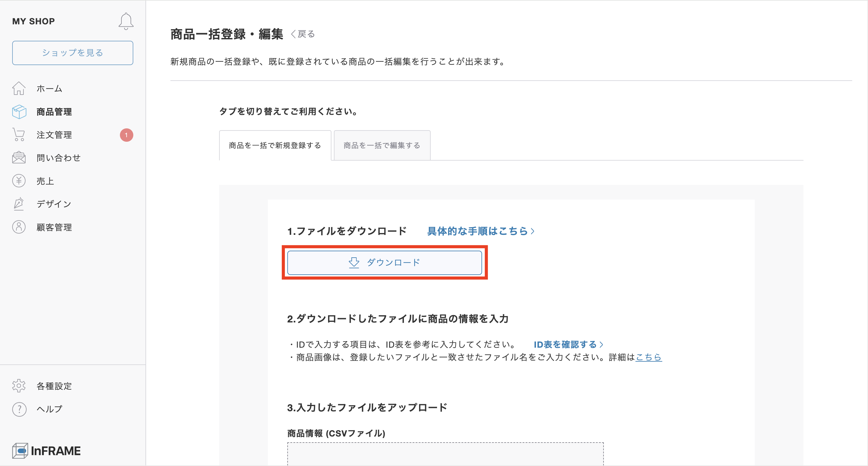Click the ショップを見る button
Image resolution: width=868 pixels, height=466 pixels.
pyautogui.click(x=73, y=53)
